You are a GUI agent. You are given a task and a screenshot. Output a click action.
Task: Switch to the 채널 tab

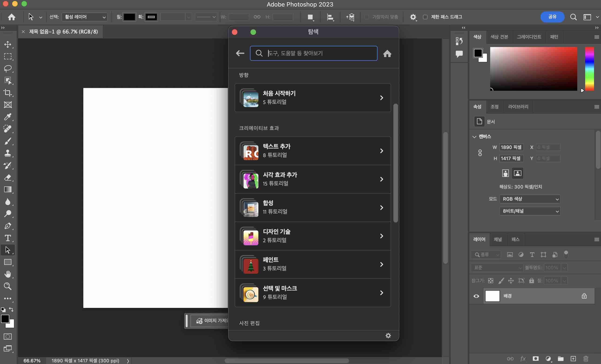(498, 239)
